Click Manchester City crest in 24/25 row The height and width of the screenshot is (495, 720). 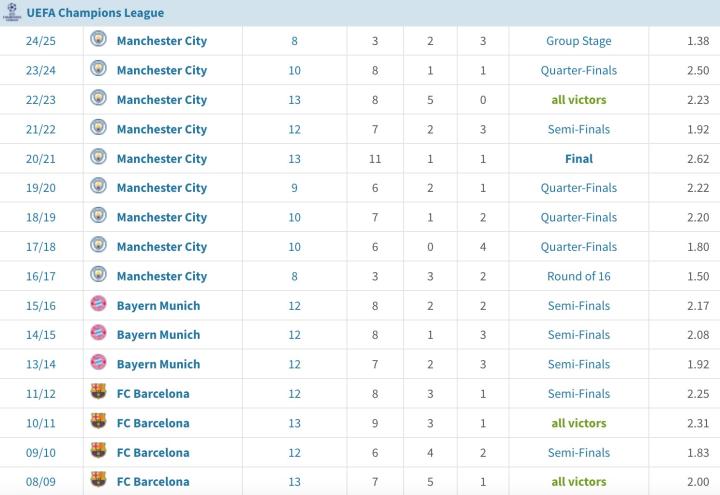(98, 40)
